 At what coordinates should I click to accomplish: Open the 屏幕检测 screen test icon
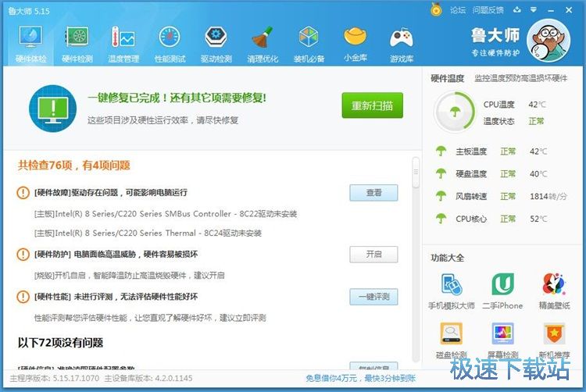click(x=502, y=333)
